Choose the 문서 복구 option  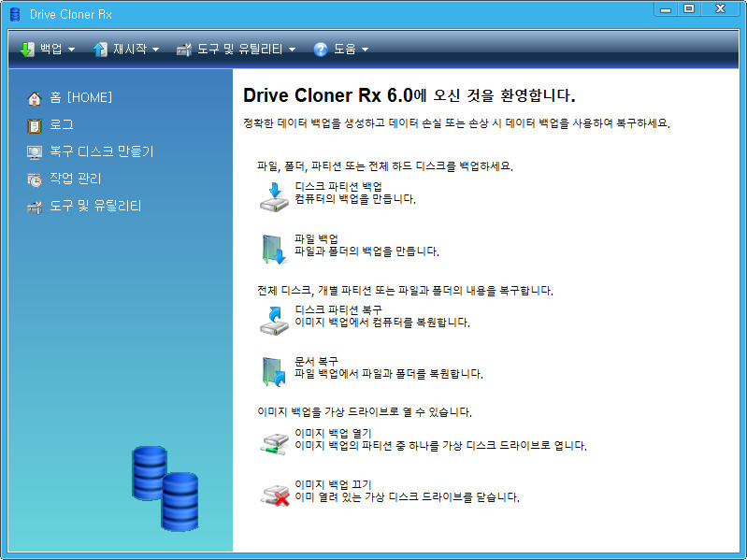316,362
